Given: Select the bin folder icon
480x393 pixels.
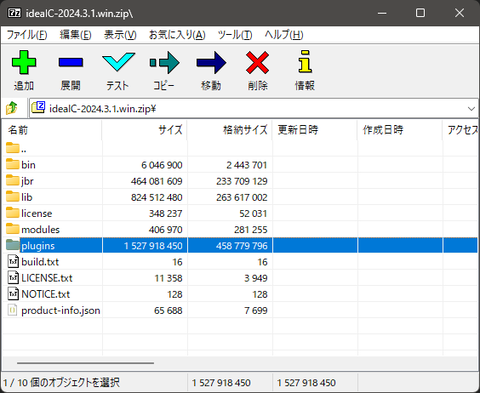Looking at the screenshot, I should click(x=13, y=164).
